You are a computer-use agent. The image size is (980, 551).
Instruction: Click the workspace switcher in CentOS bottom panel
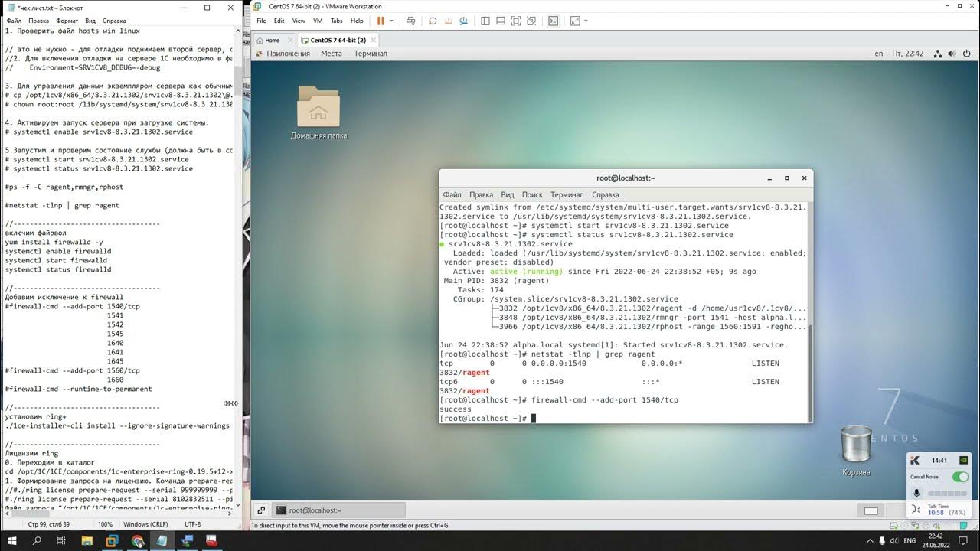coord(871,511)
